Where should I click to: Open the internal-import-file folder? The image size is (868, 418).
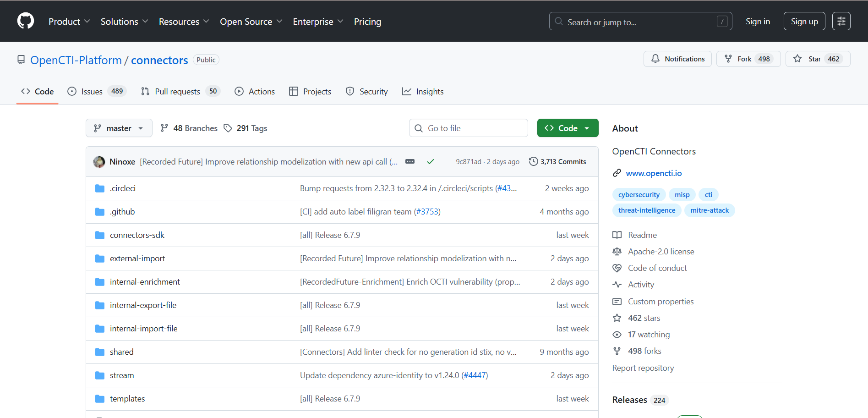point(143,329)
